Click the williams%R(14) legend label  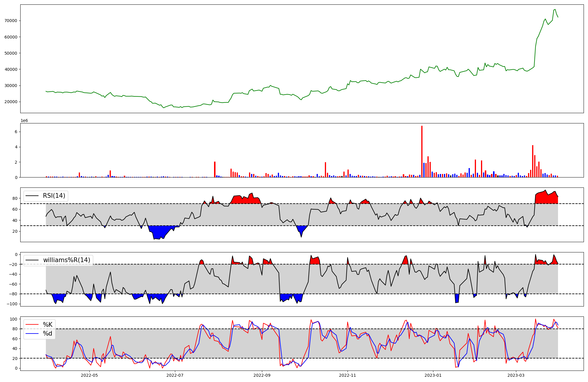[67, 260]
